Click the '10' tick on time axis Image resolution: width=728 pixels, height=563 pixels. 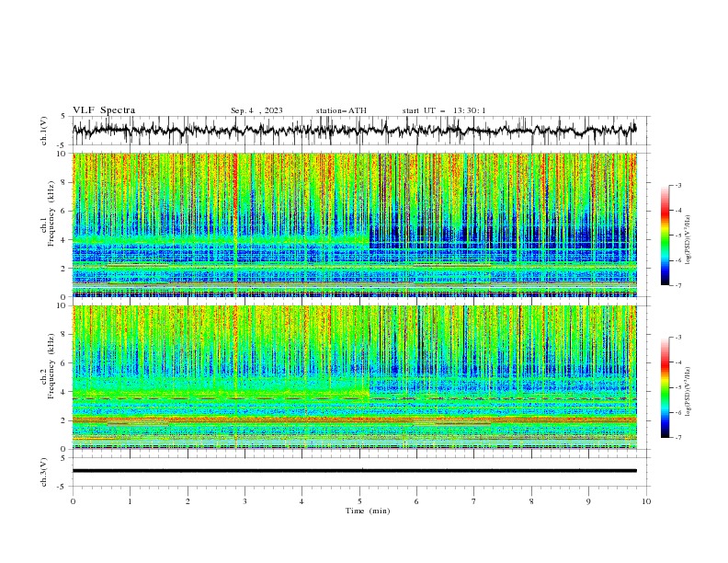(x=646, y=501)
